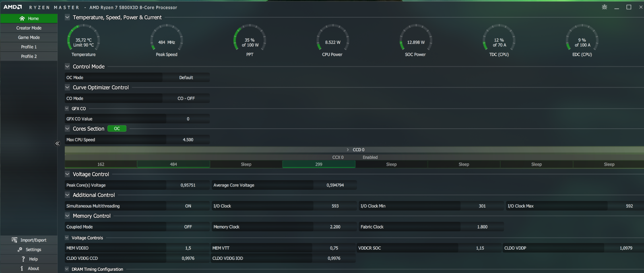Collapse the Curve Optimizer Control section
Viewport: 644px width, 273px height.
[x=67, y=87]
